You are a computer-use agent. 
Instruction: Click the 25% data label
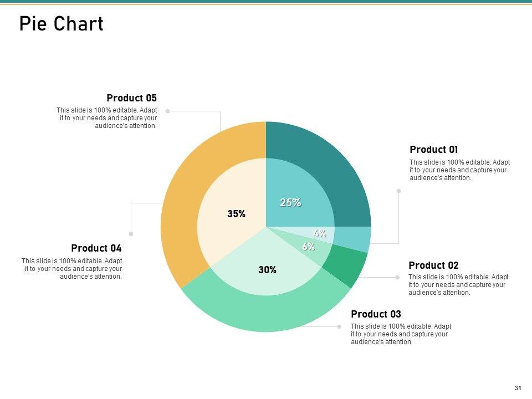(x=290, y=203)
